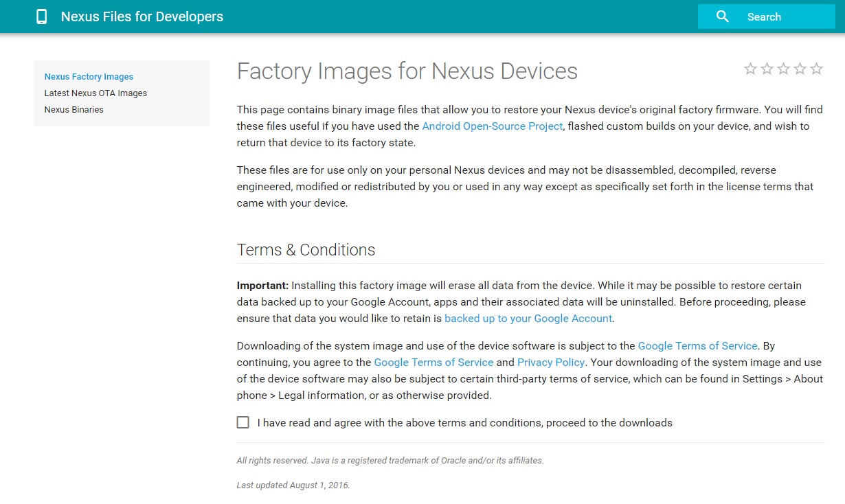Rate the page four stars
The width and height of the screenshot is (845, 504).
coord(800,69)
